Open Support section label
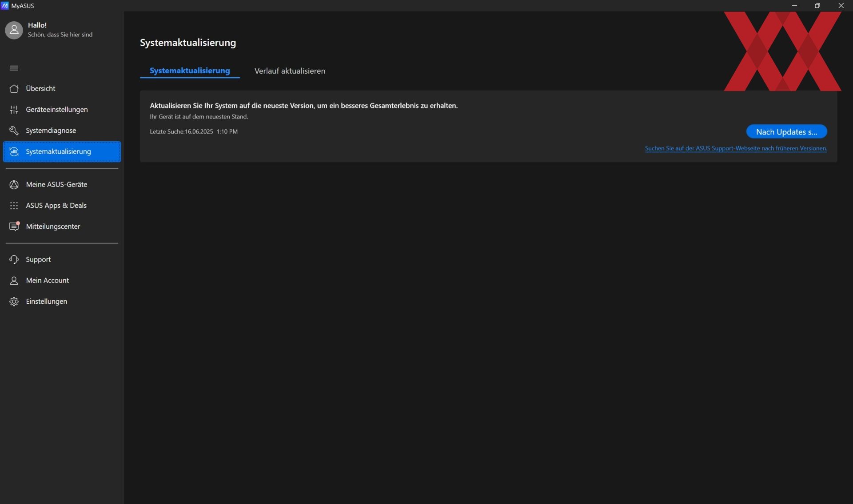The image size is (853, 504). (x=38, y=259)
